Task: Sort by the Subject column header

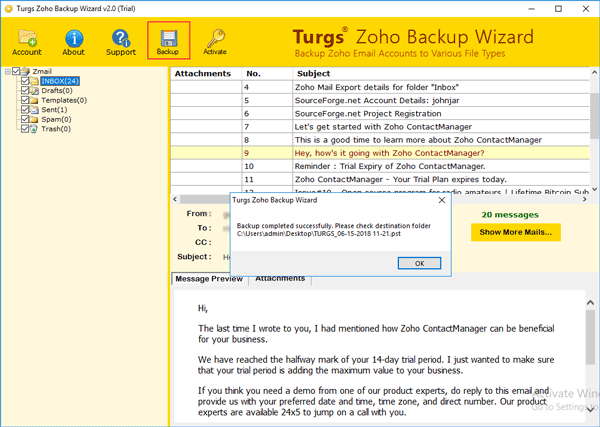Action: coord(441,73)
